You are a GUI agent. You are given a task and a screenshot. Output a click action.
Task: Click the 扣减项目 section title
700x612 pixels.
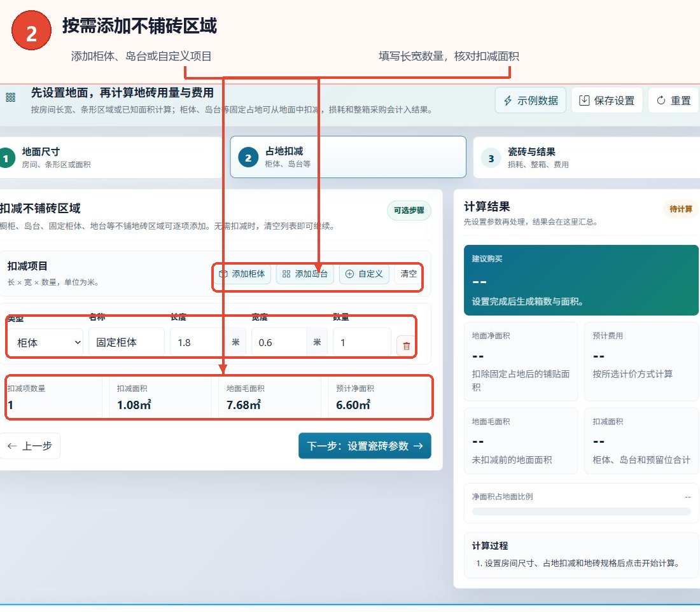coord(27,266)
